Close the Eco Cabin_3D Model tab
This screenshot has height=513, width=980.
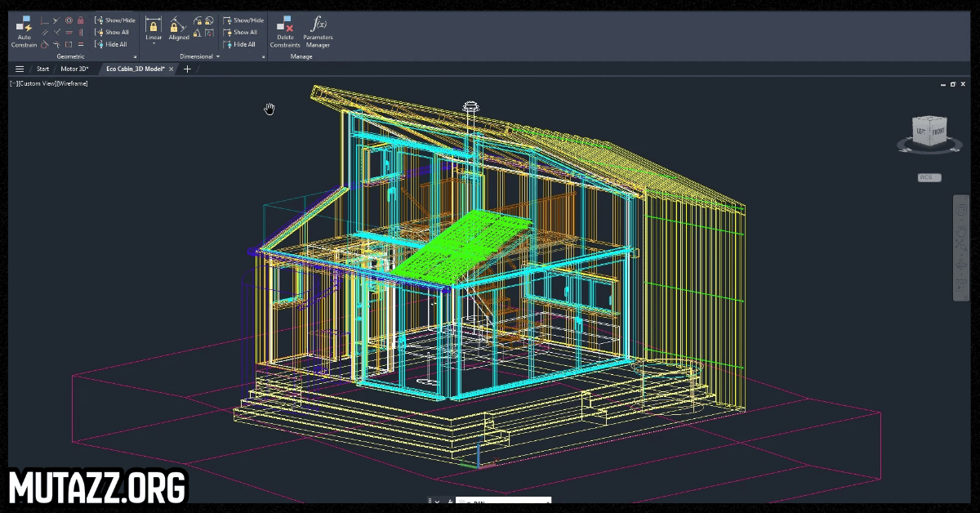coord(171,69)
